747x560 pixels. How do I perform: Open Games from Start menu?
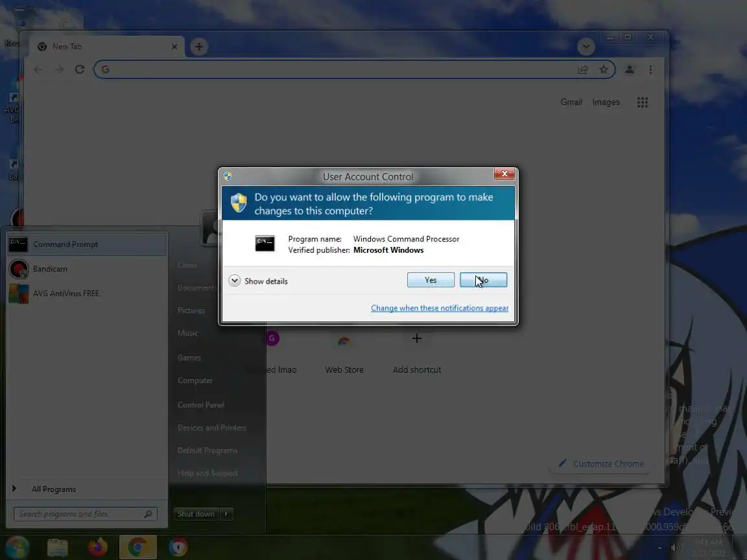click(189, 358)
